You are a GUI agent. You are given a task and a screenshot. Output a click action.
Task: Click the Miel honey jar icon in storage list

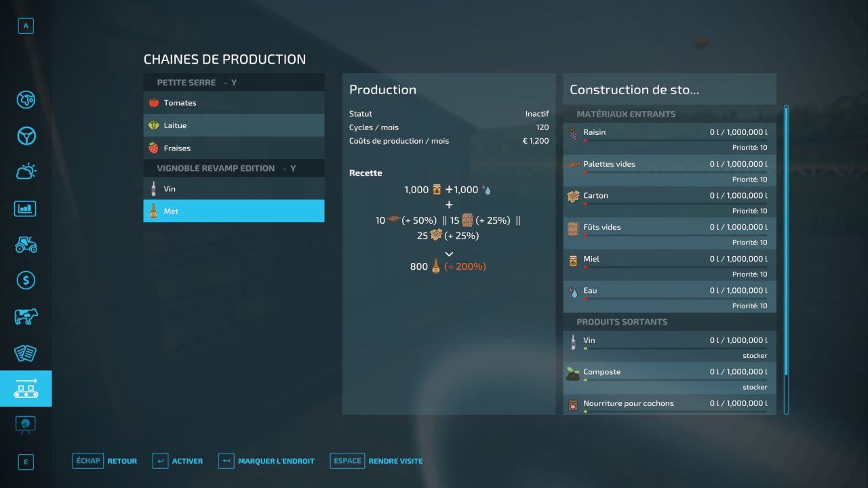tap(573, 260)
